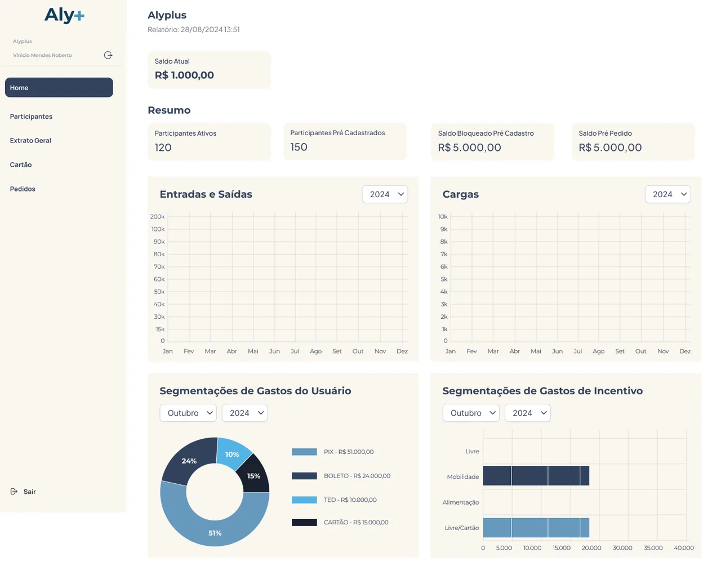
Task: Open the Home menu item
Action: pos(59,87)
